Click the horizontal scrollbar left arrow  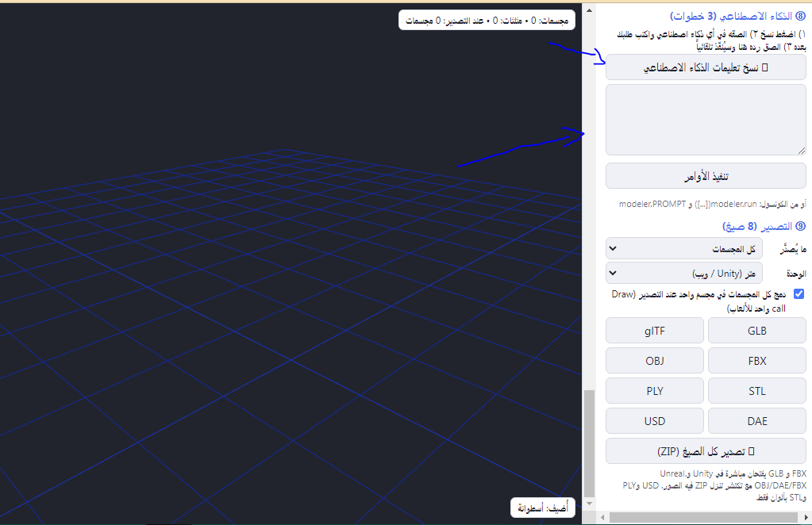[x=602, y=517]
